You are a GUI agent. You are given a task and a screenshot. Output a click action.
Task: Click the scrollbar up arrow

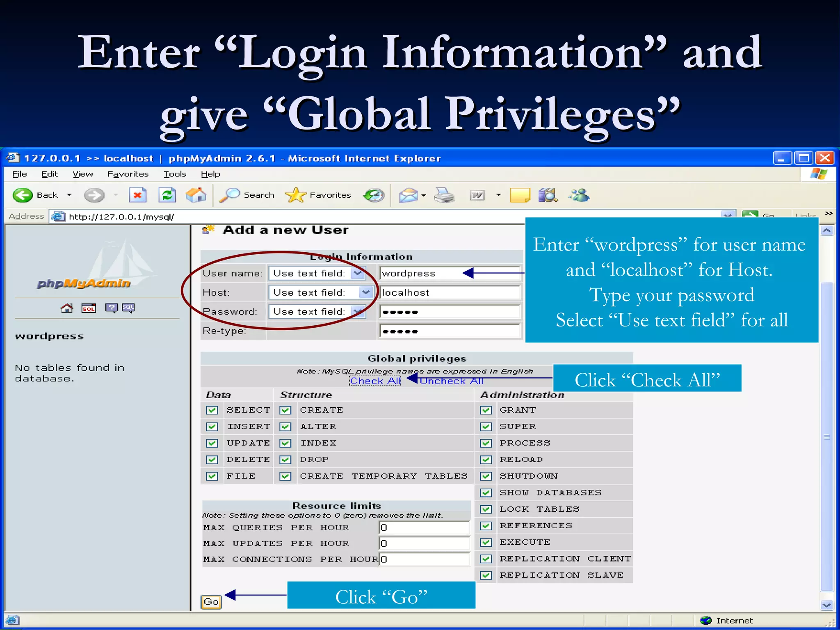(827, 231)
